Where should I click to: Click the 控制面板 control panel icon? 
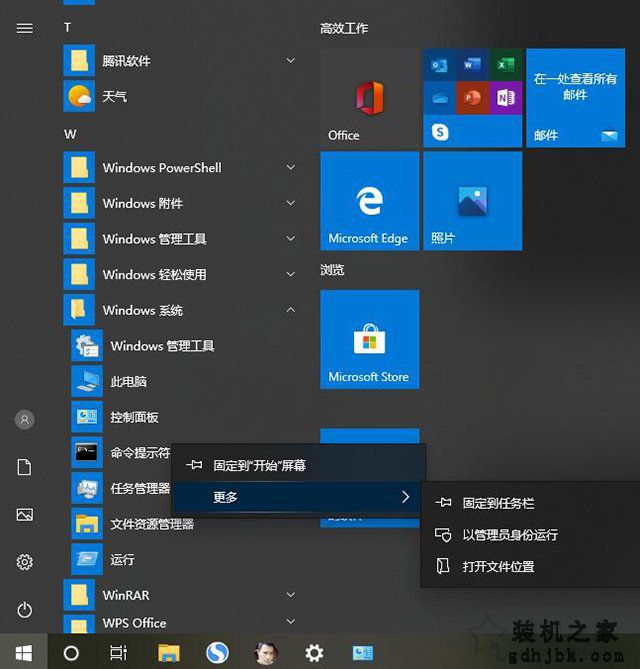87,417
